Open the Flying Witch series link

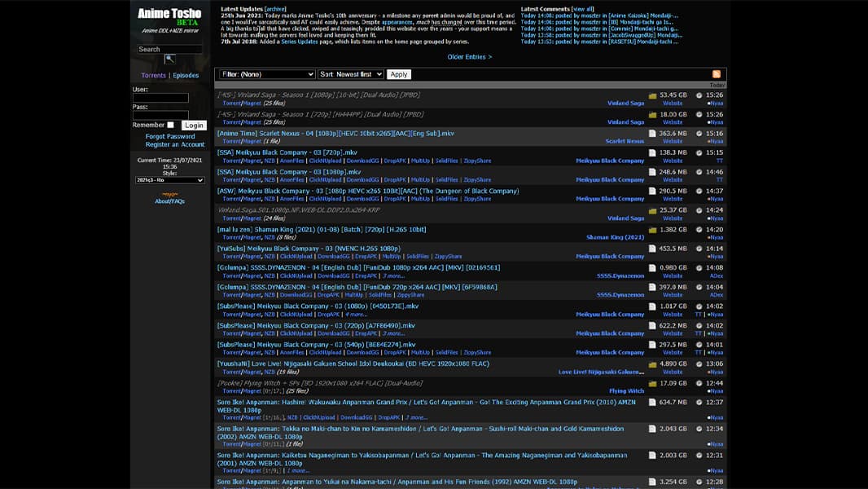pos(627,391)
